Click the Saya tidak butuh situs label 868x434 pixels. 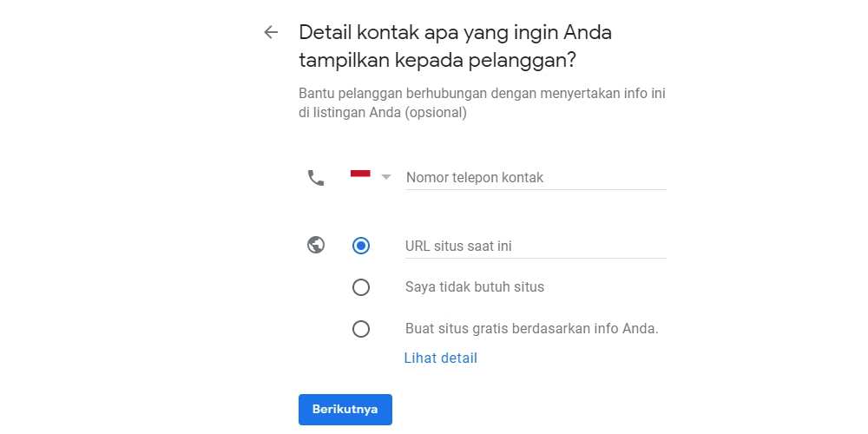pos(475,287)
